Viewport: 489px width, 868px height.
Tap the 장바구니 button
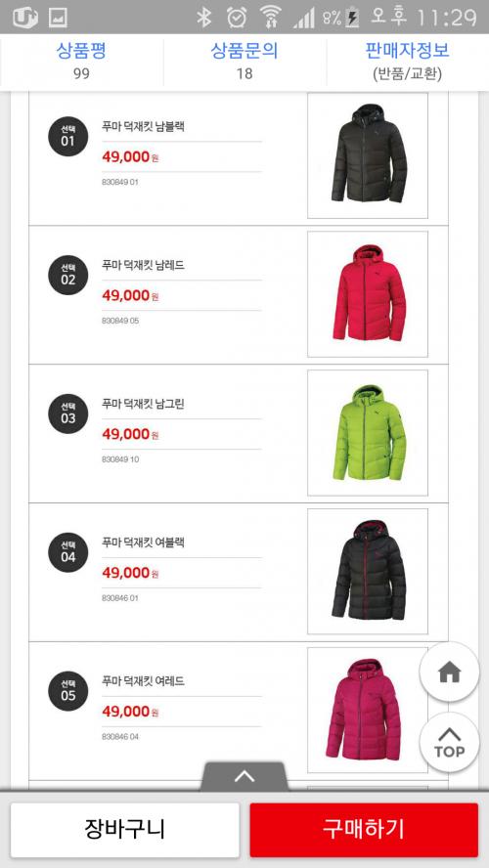[124, 830]
